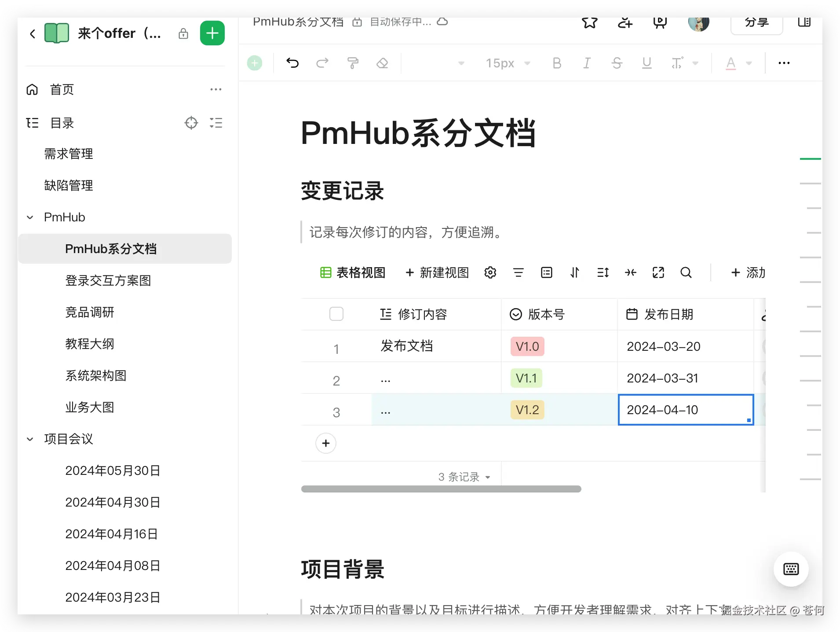Apply the red font color
This screenshot has height=632, width=840.
tap(730, 63)
